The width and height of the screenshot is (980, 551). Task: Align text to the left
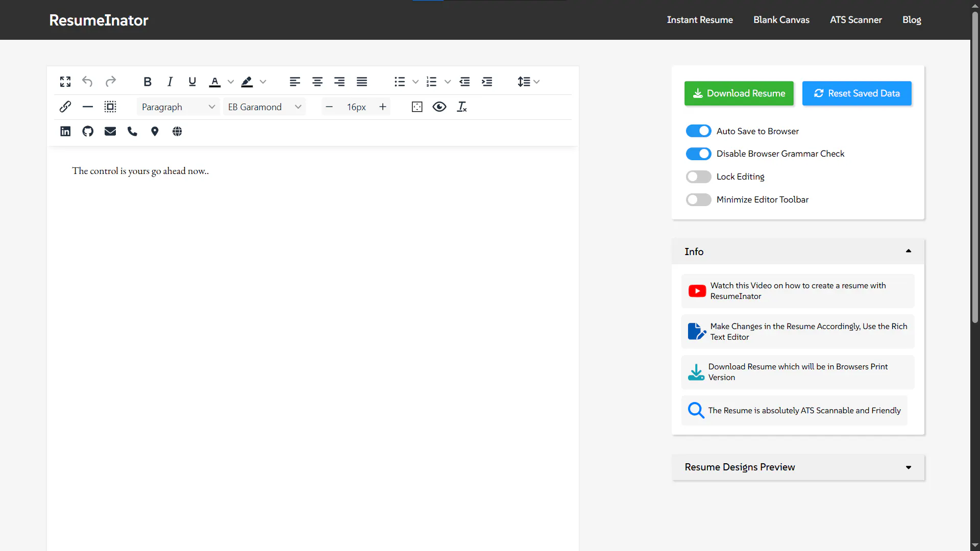pyautogui.click(x=295, y=82)
